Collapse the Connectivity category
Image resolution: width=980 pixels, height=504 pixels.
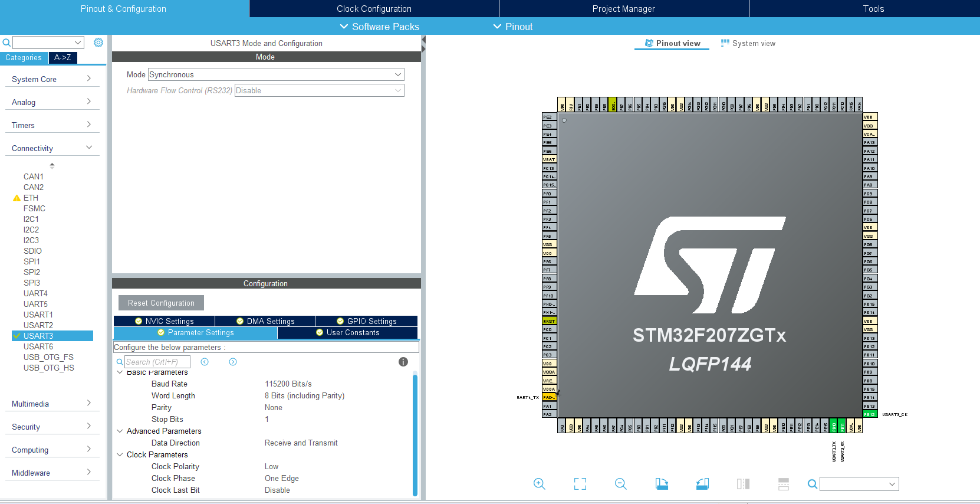point(52,148)
